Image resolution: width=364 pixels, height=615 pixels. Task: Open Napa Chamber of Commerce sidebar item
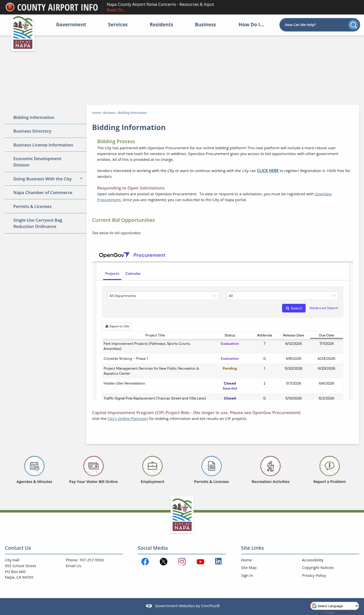[x=43, y=193]
